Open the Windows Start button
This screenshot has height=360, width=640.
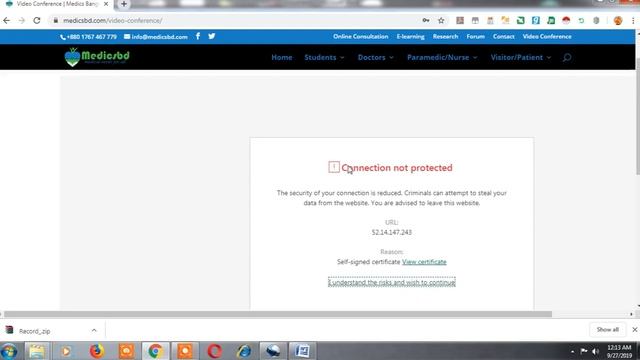[9, 351]
